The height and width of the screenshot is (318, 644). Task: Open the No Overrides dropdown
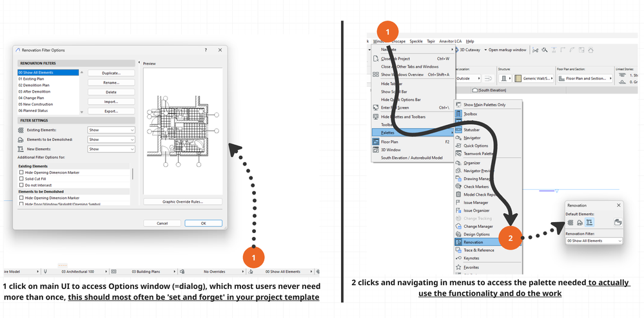[x=215, y=272]
